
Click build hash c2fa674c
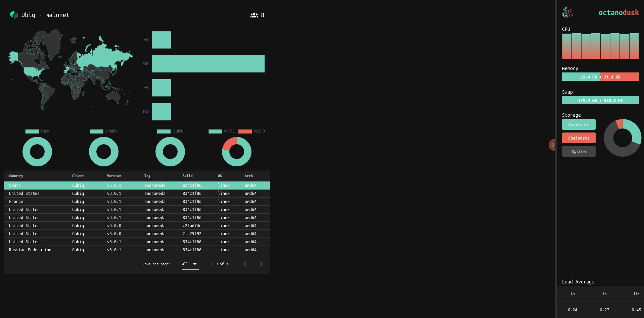pos(192,226)
